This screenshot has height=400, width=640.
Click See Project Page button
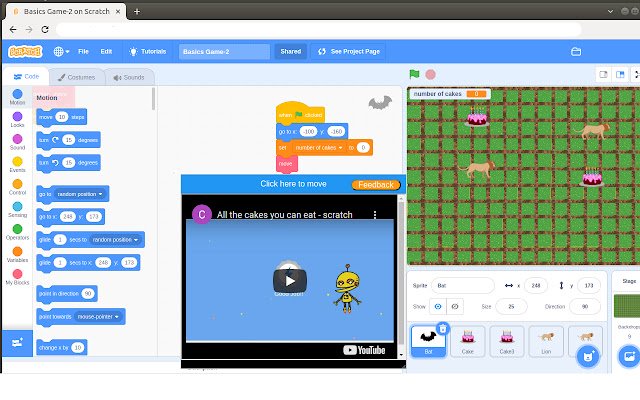pos(349,51)
